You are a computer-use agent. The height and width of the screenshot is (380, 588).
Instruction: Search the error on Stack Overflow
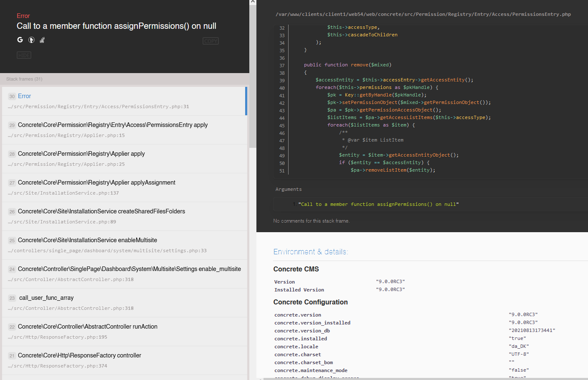pyautogui.click(x=42, y=40)
